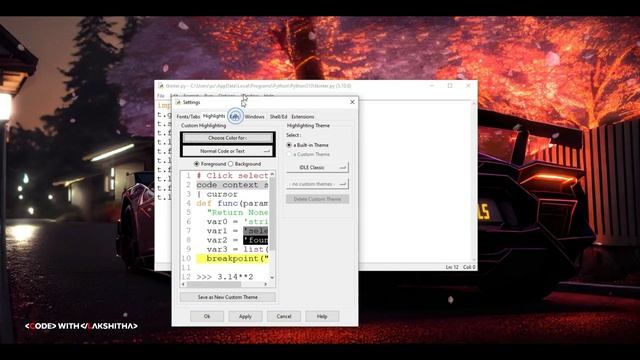
Task: Choose the a Built-in Theme option
Action: click(x=307, y=145)
